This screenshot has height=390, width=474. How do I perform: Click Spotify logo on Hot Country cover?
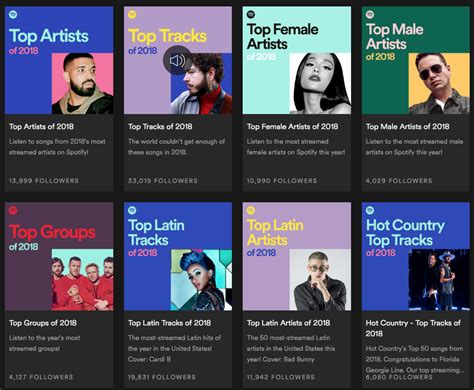pyautogui.click(x=370, y=210)
